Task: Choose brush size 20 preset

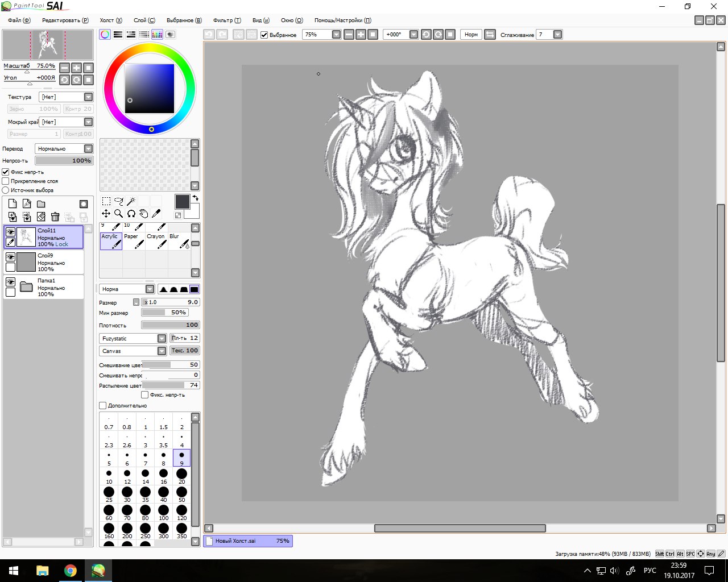Action: tap(182, 476)
